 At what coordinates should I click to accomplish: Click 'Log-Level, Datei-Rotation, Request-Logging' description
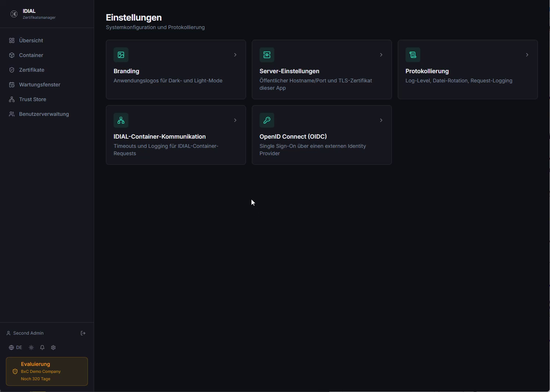click(459, 81)
